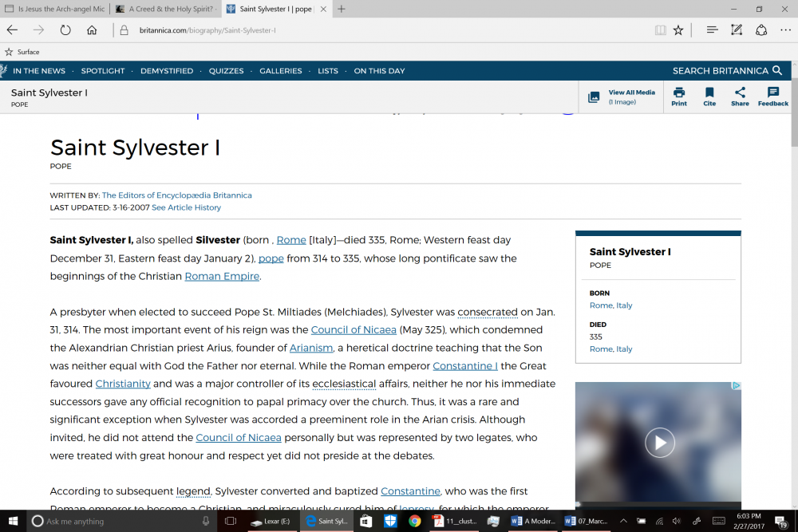Open The Editors of Encyclopædia Britannica link
The width and height of the screenshot is (798, 532).
(x=176, y=195)
